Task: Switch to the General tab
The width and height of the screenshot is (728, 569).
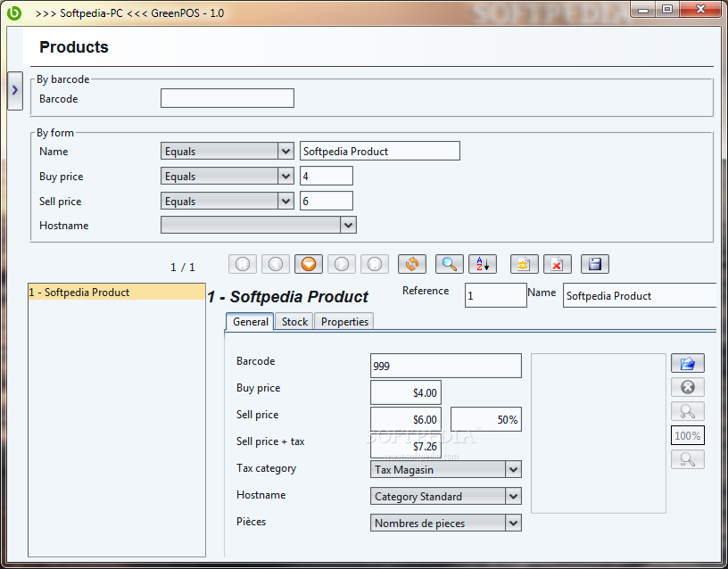Action: pyautogui.click(x=250, y=322)
